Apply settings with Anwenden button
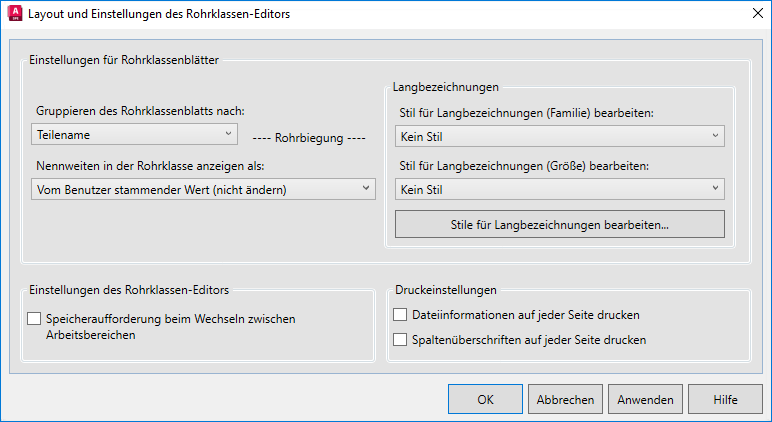The width and height of the screenshot is (772, 422). 645,399
